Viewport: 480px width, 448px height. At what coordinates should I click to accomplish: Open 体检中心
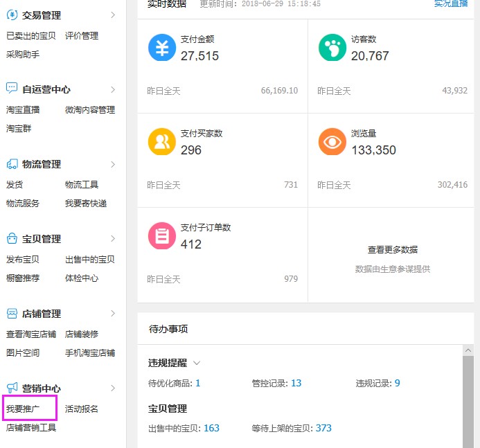click(82, 278)
